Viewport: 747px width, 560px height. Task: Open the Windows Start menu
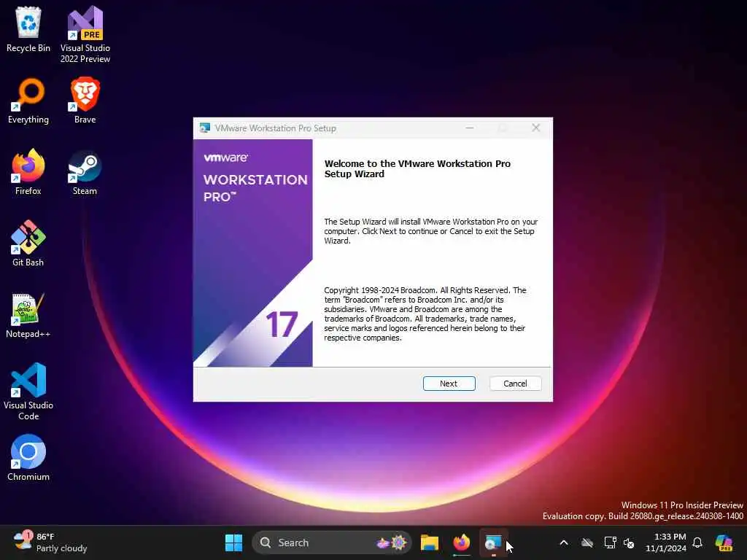click(233, 542)
